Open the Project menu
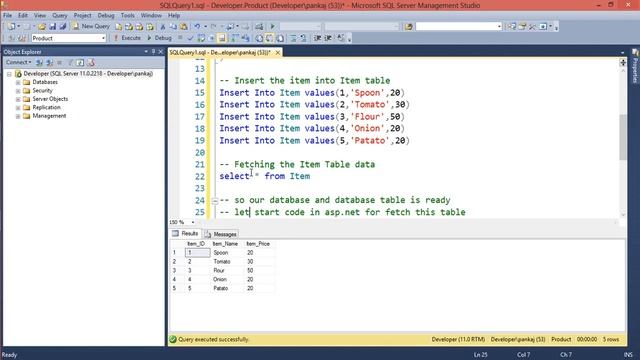The width and height of the screenshot is (640, 360). pyautogui.click(x=82, y=16)
